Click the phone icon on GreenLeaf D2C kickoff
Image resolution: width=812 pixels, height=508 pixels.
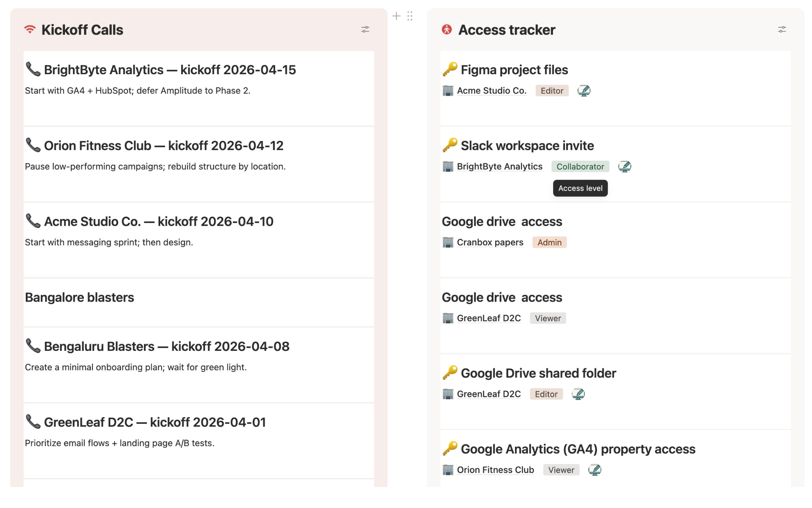[33, 421]
